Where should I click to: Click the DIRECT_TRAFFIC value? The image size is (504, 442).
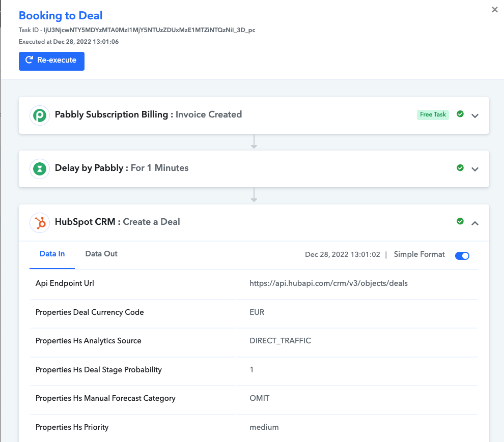281,341
